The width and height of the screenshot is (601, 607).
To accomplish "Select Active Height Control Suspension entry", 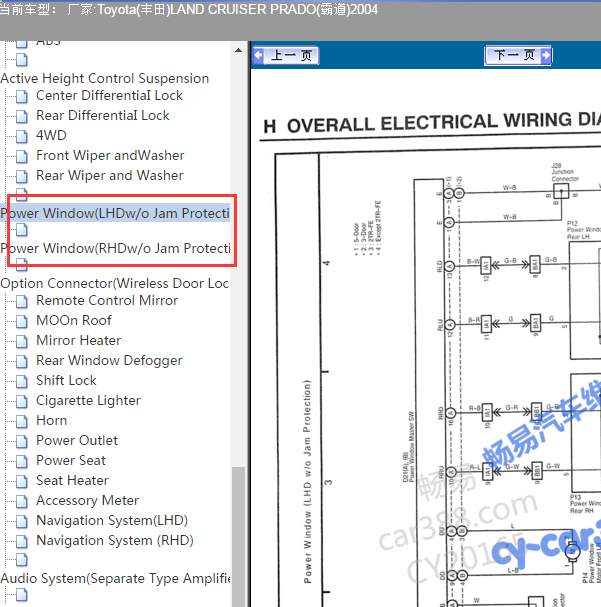I will coord(104,79).
